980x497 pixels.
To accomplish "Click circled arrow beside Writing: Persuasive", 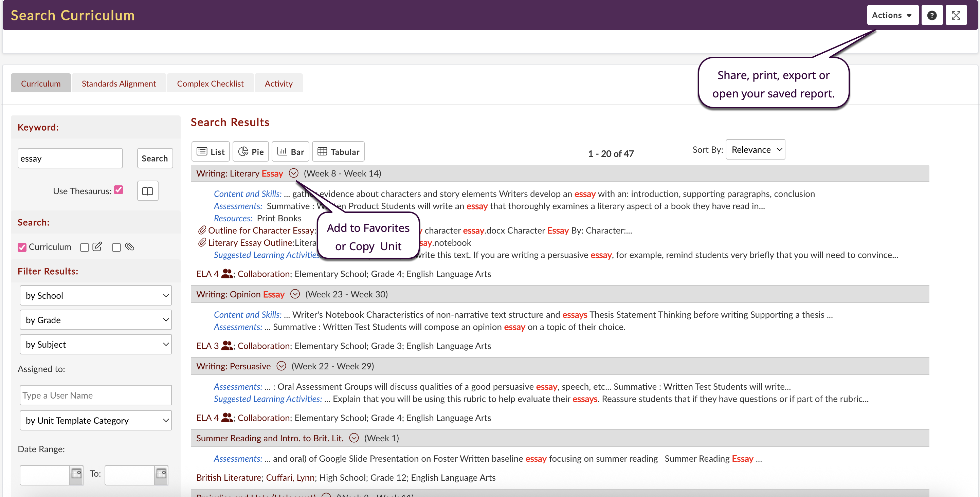I will 281,366.
